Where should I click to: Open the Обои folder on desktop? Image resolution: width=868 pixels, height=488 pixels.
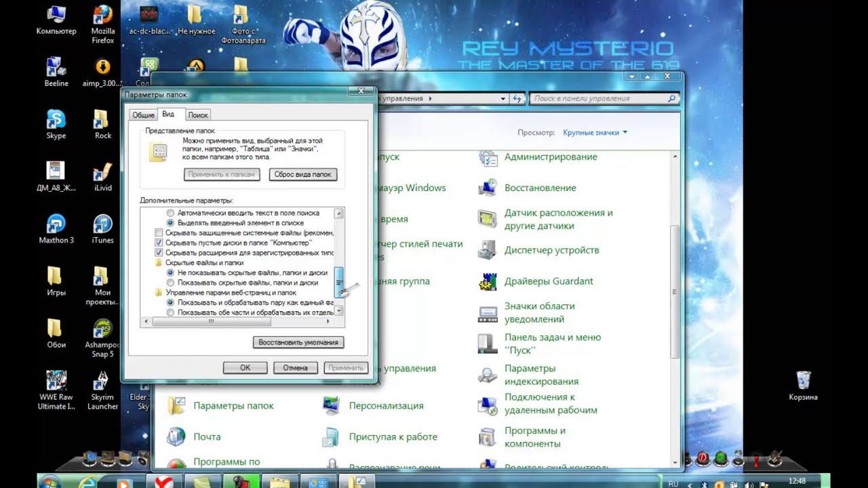(56, 333)
